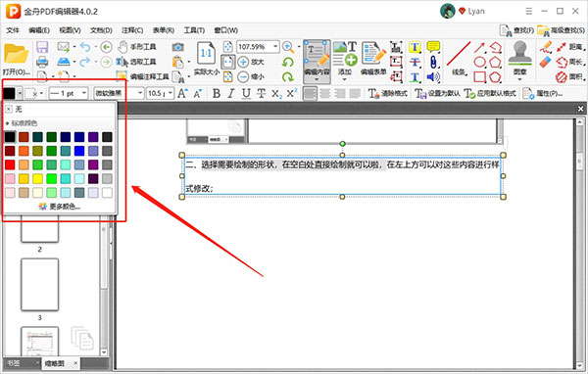
Task: Toggle underline formatting
Action: [x=246, y=93]
